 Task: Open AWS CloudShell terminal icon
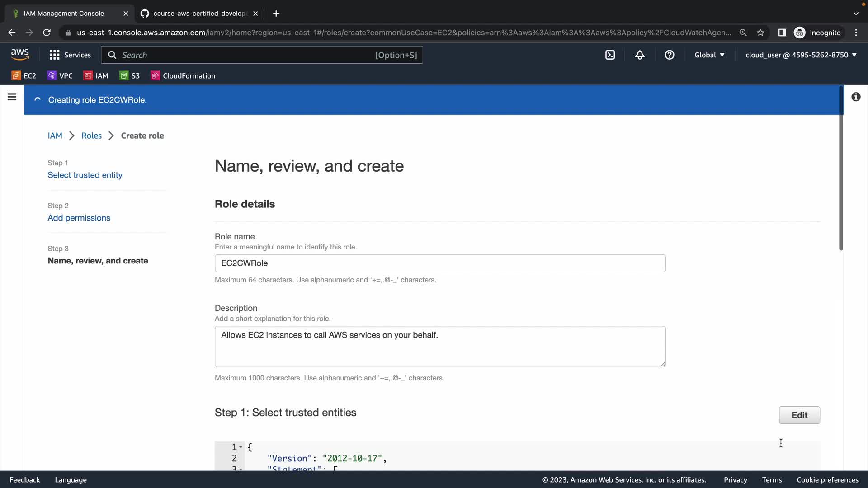pyautogui.click(x=610, y=55)
